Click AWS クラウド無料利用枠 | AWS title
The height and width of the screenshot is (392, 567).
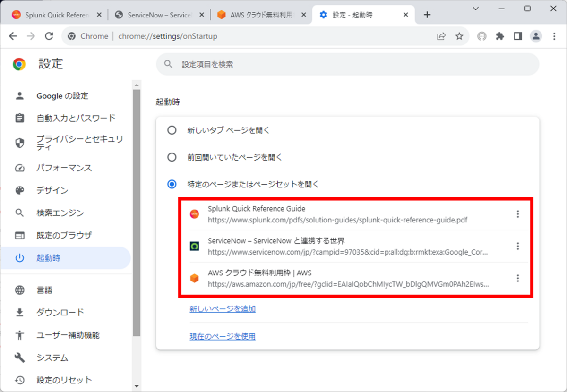(x=259, y=273)
